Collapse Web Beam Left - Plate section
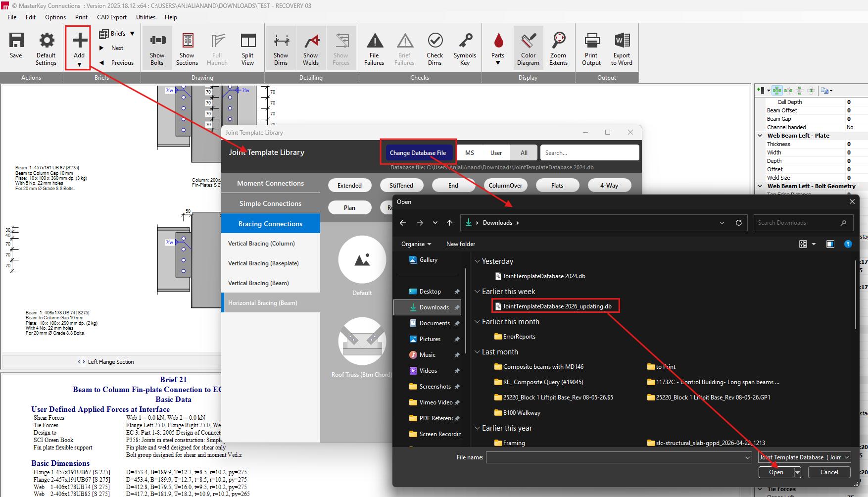Screen dimensions: 868x497 760,136
